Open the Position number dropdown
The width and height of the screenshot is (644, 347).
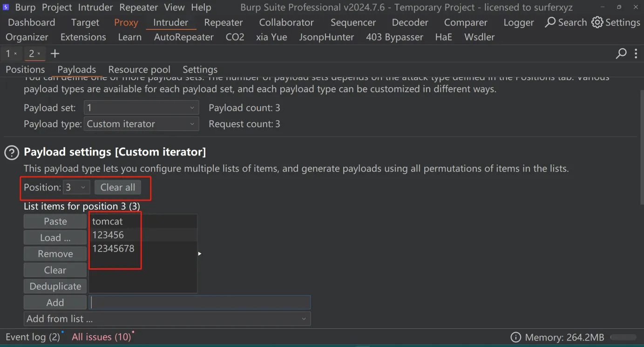(x=76, y=187)
